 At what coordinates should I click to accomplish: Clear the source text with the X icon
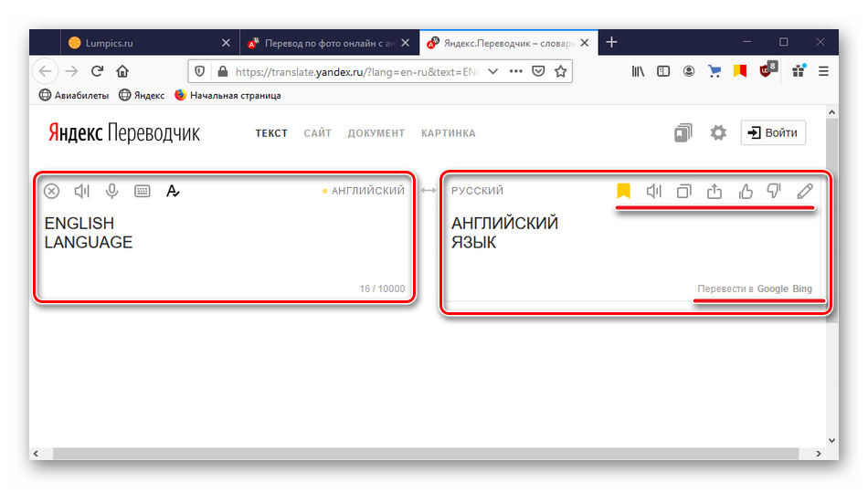[52, 191]
